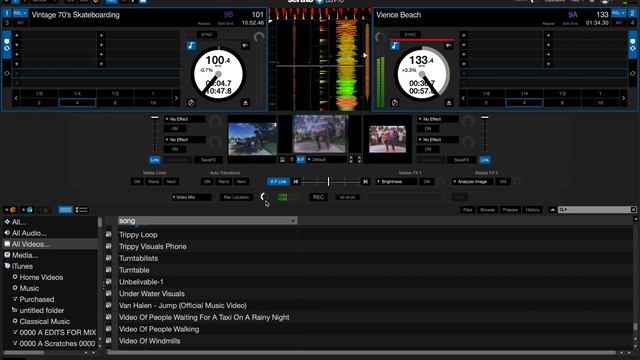Open the Default transition dropdown
This screenshot has height=360, width=640.
tap(326, 160)
